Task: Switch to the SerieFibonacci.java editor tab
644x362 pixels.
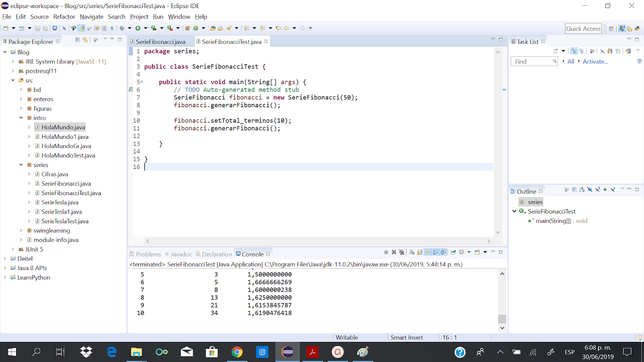Action: tap(160, 41)
